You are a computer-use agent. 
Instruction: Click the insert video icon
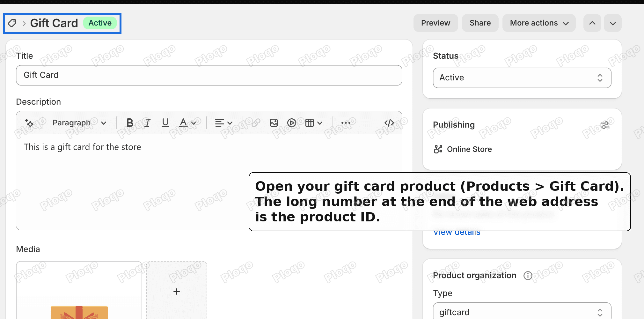click(291, 123)
